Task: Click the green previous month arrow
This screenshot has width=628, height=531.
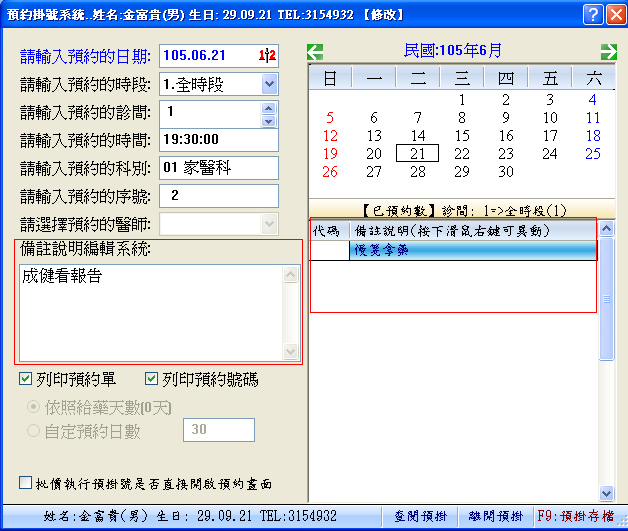Action: tap(315, 52)
